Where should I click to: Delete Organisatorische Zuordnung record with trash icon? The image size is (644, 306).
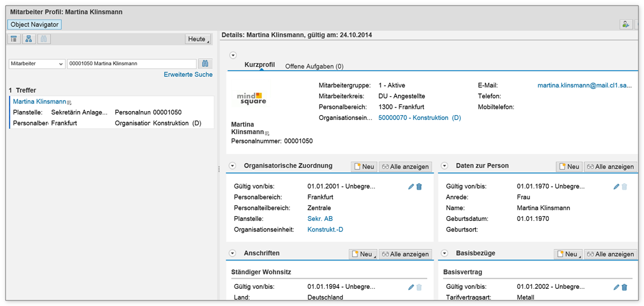coord(419,187)
